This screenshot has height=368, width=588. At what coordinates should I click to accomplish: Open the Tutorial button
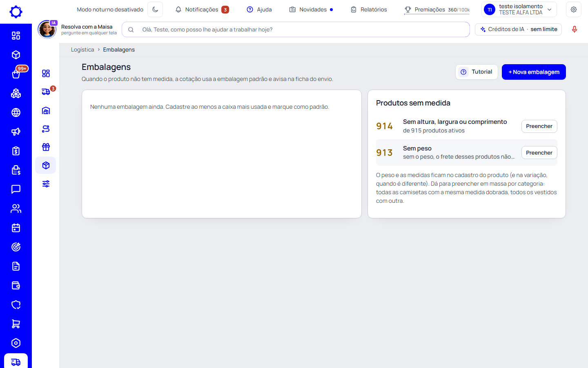477,72
